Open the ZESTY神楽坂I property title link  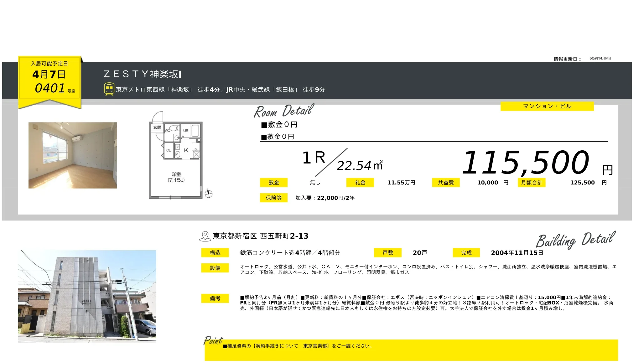tap(143, 75)
